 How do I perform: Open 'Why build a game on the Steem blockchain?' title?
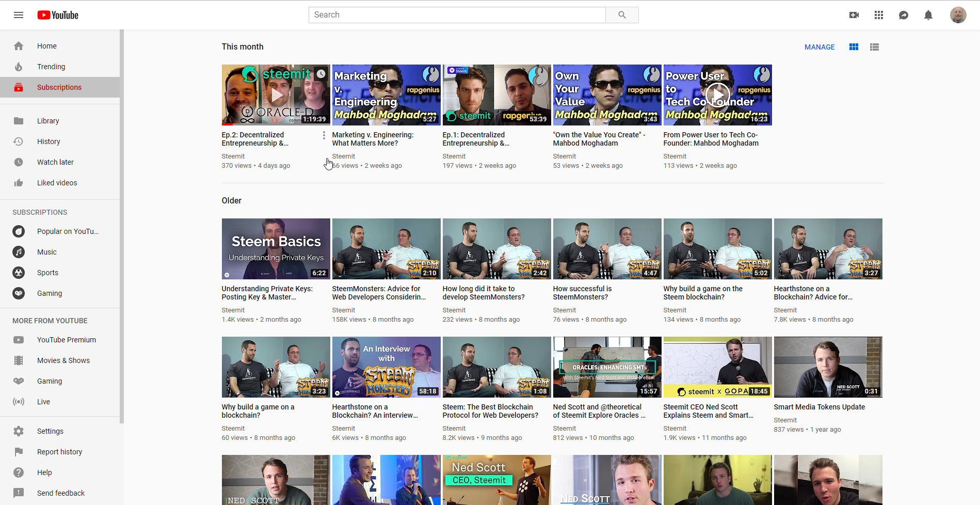point(703,293)
